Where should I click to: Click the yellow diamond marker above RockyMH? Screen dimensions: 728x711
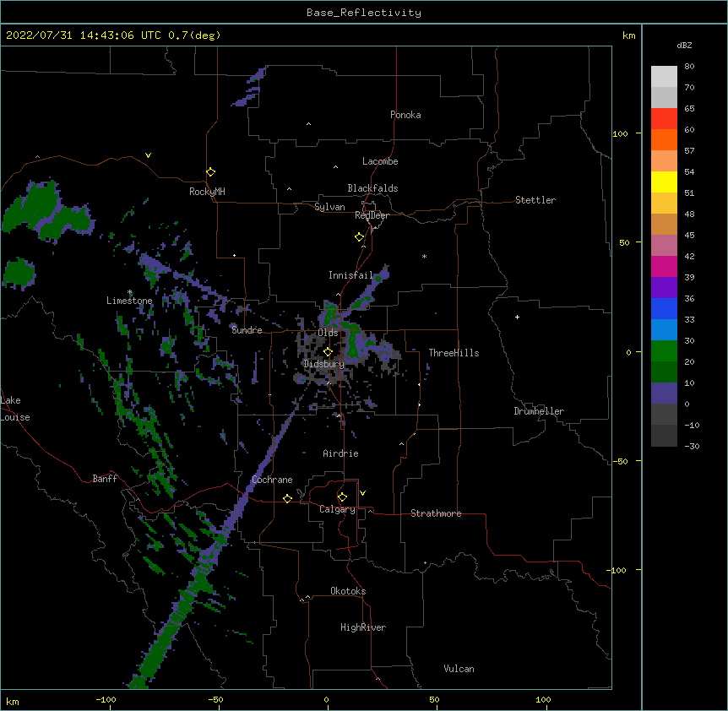pyautogui.click(x=211, y=172)
